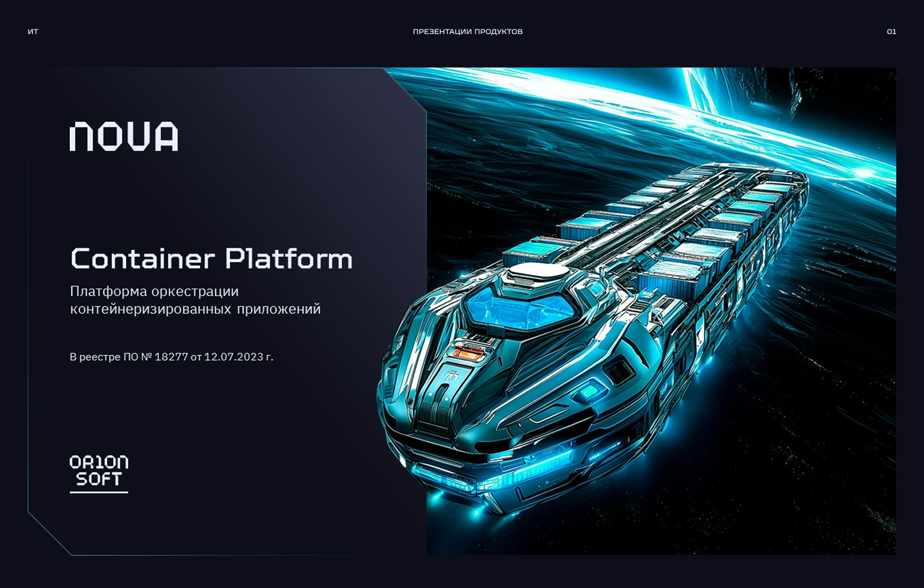Select the ИТ label in the header

point(33,32)
